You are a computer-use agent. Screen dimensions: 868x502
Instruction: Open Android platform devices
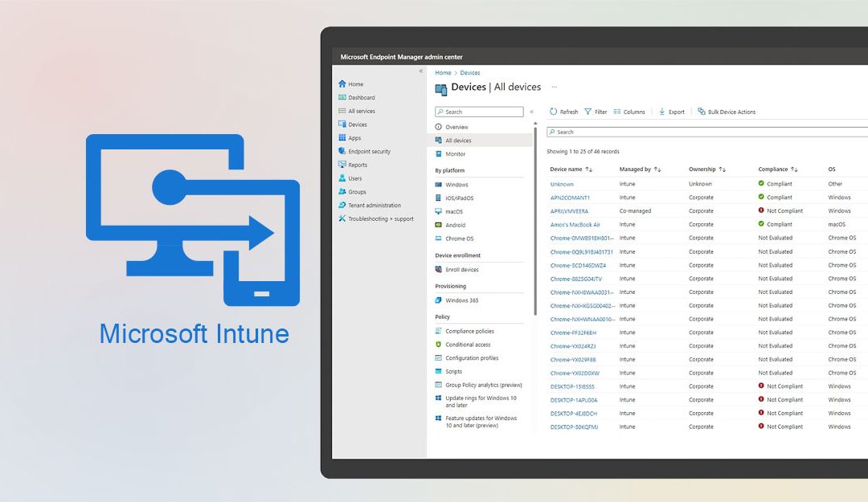(450, 225)
